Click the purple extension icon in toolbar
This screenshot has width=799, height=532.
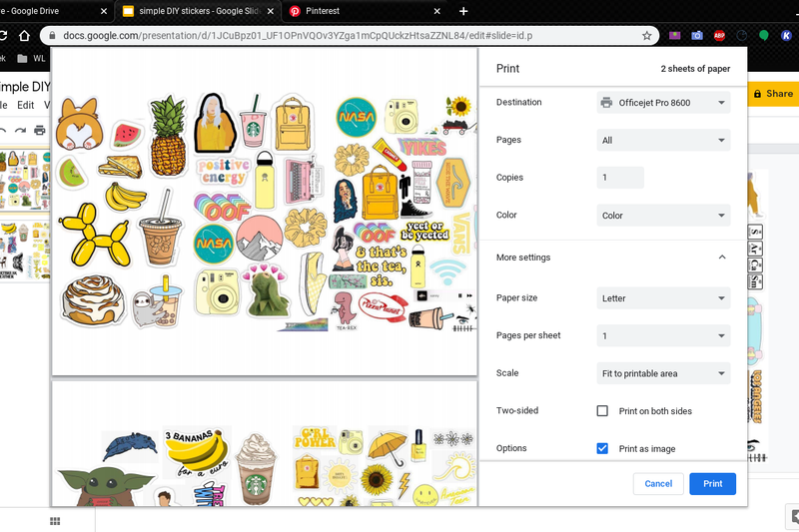(x=675, y=36)
